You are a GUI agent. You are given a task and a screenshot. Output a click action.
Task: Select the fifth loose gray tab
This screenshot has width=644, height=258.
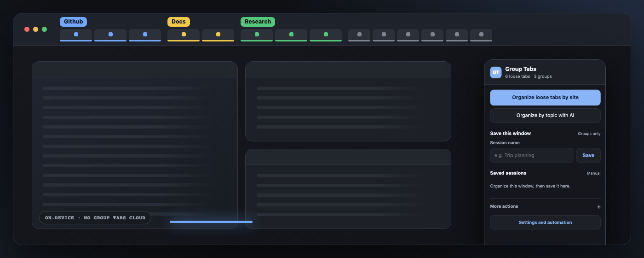coord(457,35)
